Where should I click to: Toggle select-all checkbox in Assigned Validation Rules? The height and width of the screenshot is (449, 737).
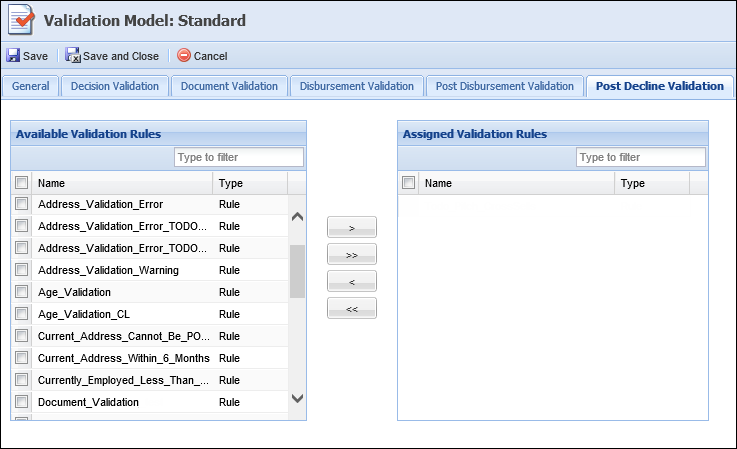pyautogui.click(x=408, y=182)
